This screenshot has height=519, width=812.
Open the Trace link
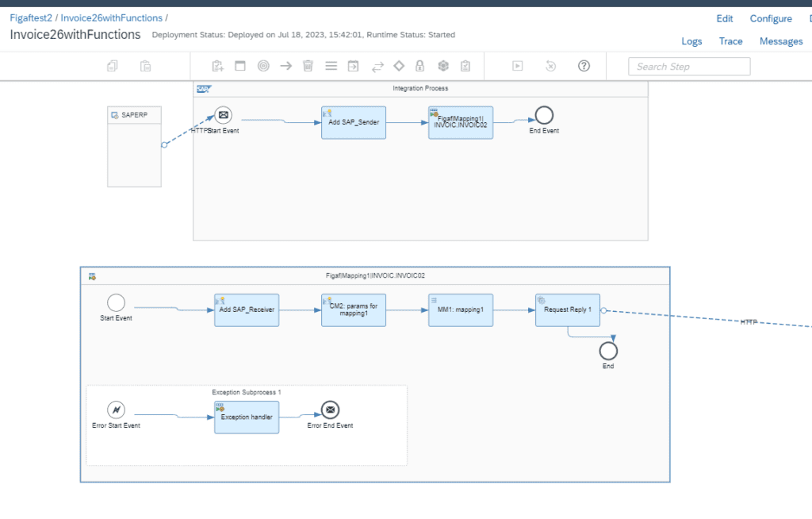tap(730, 41)
